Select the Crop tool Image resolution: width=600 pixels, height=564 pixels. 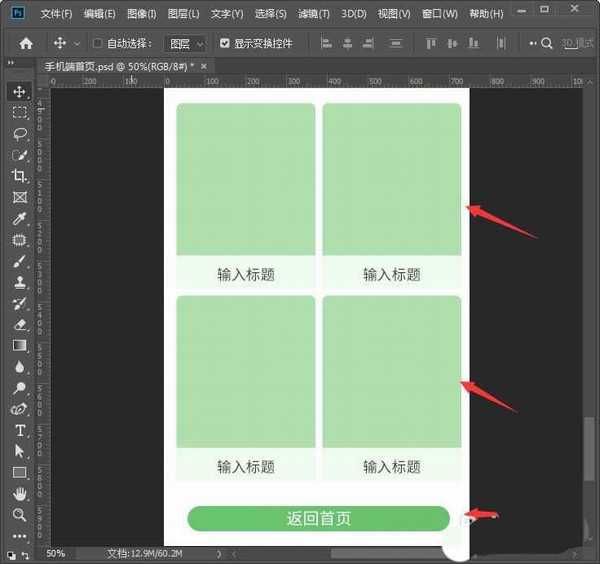click(20, 176)
